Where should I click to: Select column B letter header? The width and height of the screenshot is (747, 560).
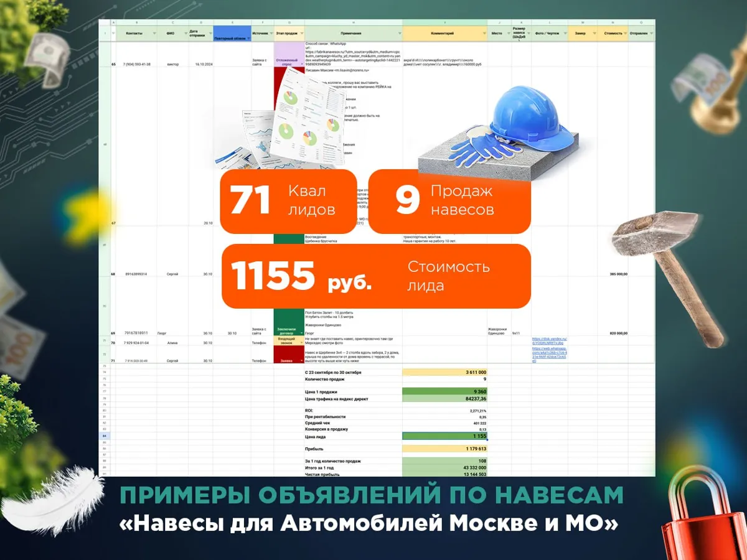click(x=136, y=22)
